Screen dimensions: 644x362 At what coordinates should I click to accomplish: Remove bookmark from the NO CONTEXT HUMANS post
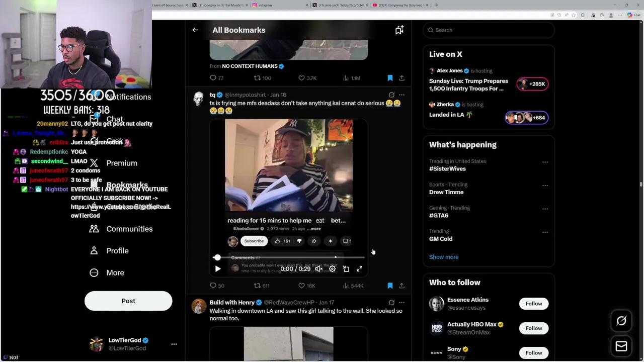[x=390, y=78]
